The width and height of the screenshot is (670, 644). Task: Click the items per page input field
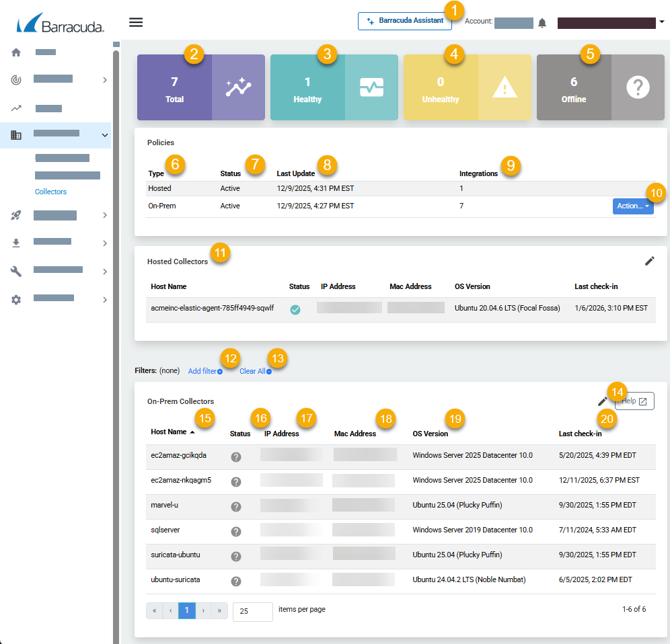click(252, 611)
